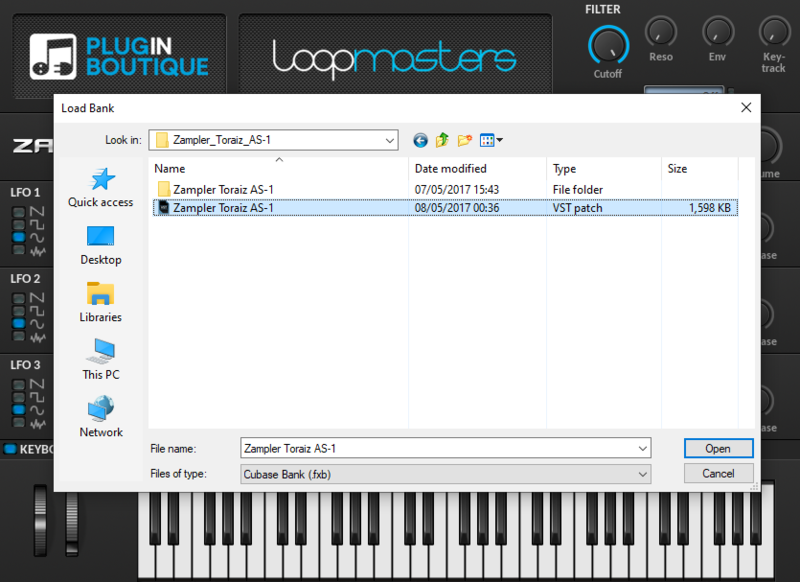The width and height of the screenshot is (800, 582).
Task: Click the 1,598 KB size cell
Action: (x=710, y=208)
